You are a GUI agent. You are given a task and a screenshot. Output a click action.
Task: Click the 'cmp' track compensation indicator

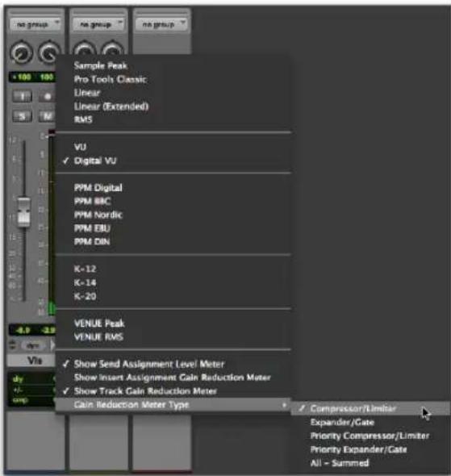[20, 400]
